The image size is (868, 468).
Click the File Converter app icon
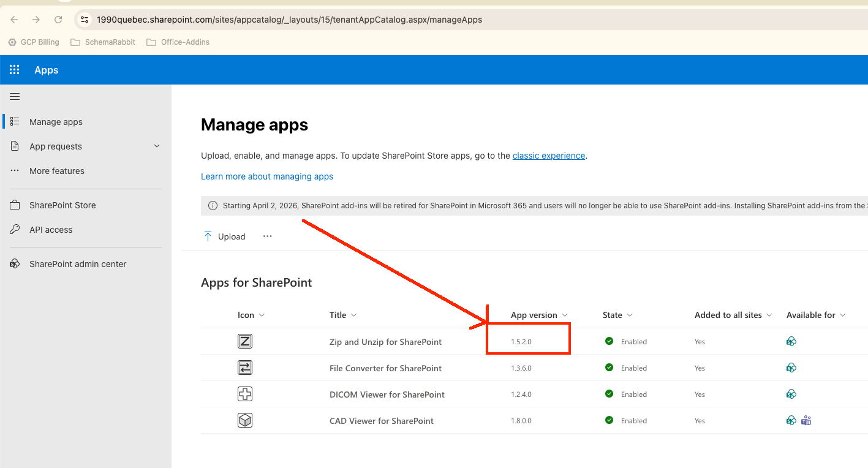245,368
